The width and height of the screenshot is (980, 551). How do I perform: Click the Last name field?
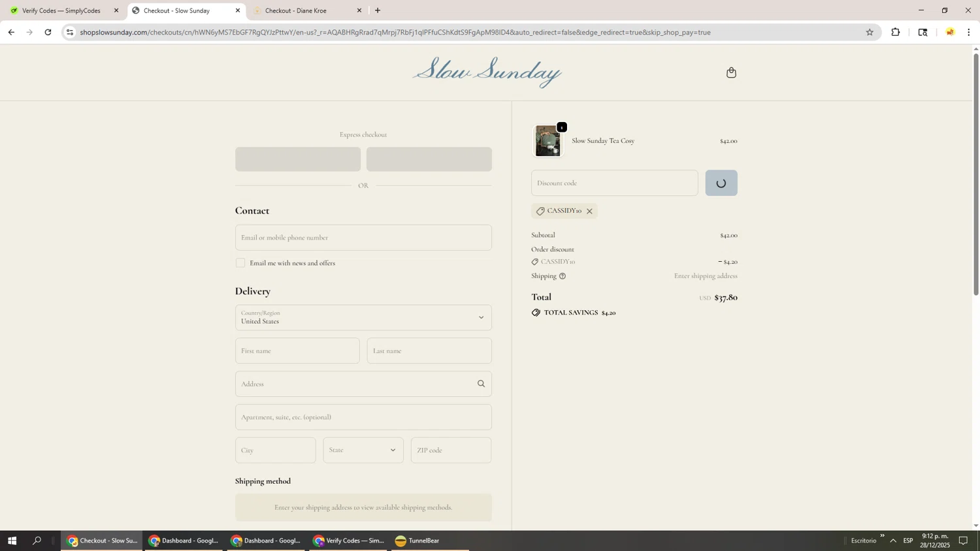(x=429, y=351)
